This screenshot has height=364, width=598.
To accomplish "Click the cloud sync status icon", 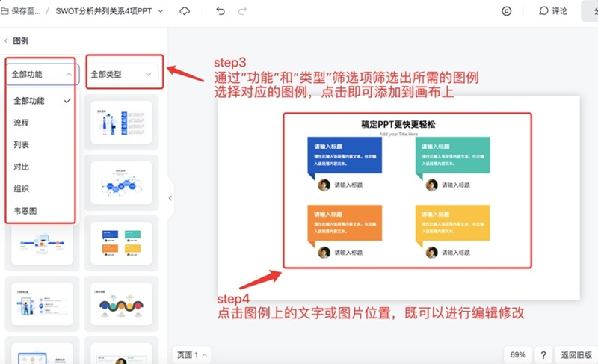I will 185,11.
